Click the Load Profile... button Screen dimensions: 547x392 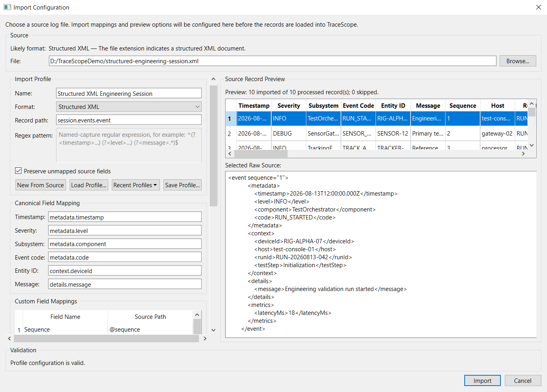(x=89, y=185)
